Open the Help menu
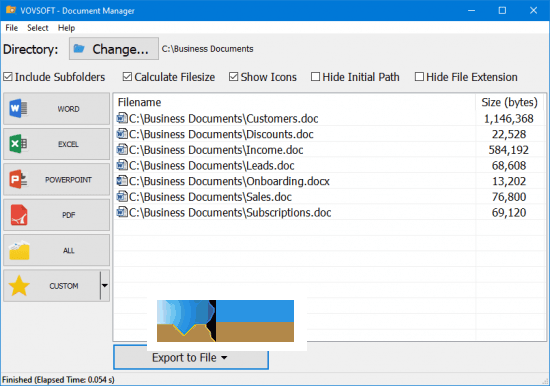 coord(66,28)
